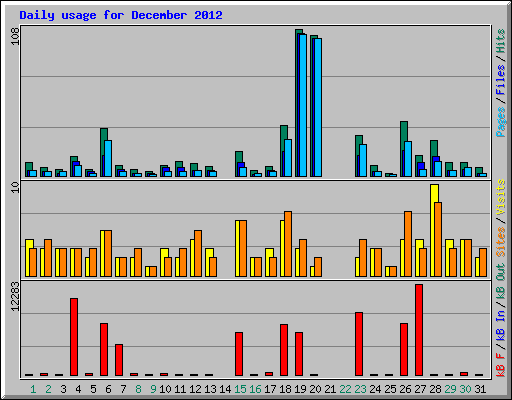Click the green hits bar for day 6
The image size is (512, 400).
pos(104,142)
